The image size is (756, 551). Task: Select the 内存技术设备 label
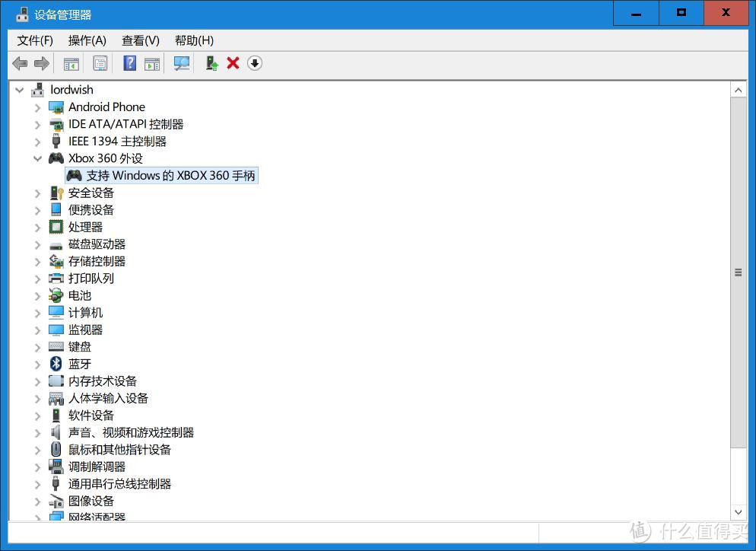pos(103,381)
